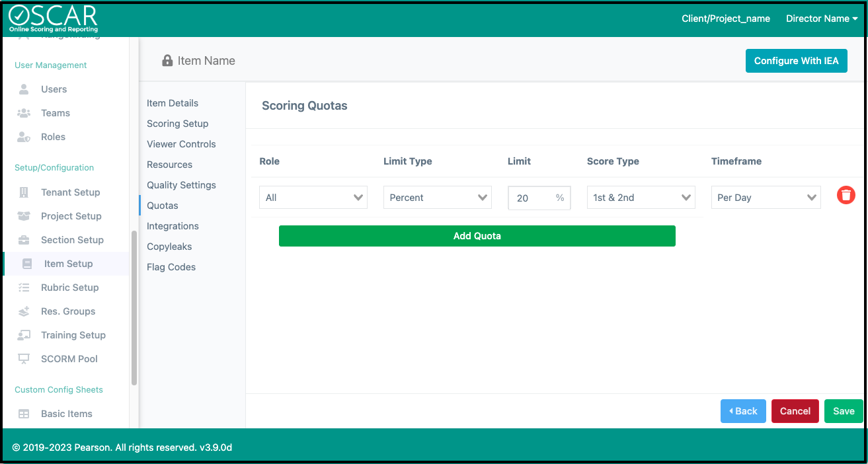Click the left sidebar vertical scrollbar
Screen dimensions: 868x464
tap(134, 307)
